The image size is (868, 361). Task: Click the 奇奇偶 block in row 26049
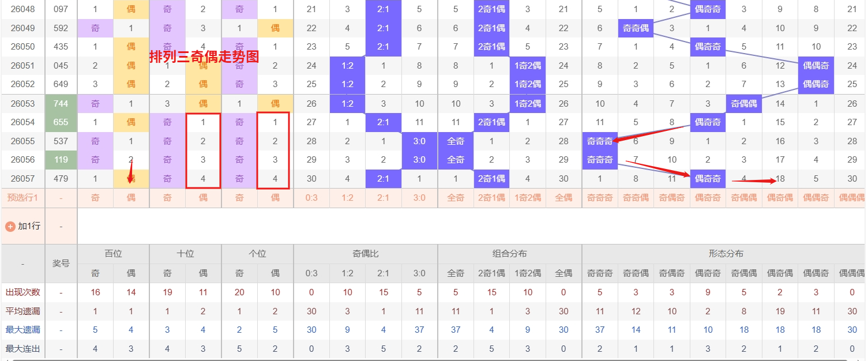coord(636,28)
